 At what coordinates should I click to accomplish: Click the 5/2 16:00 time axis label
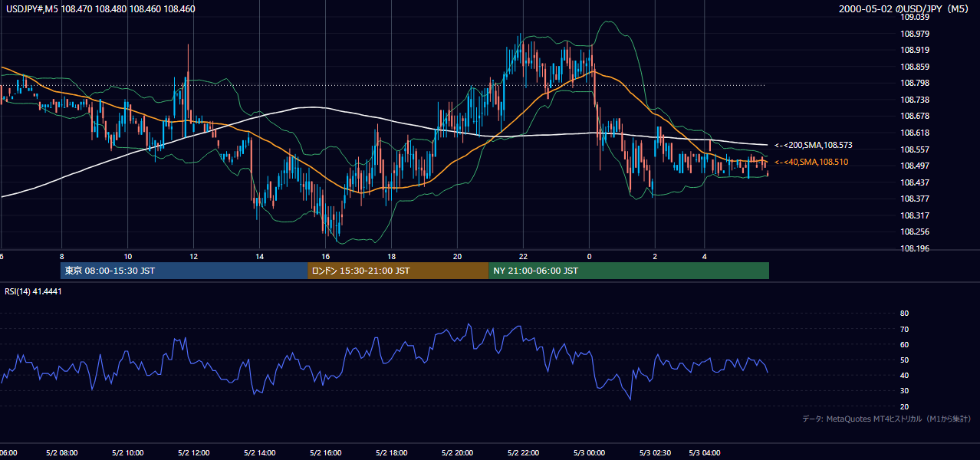coord(326,453)
